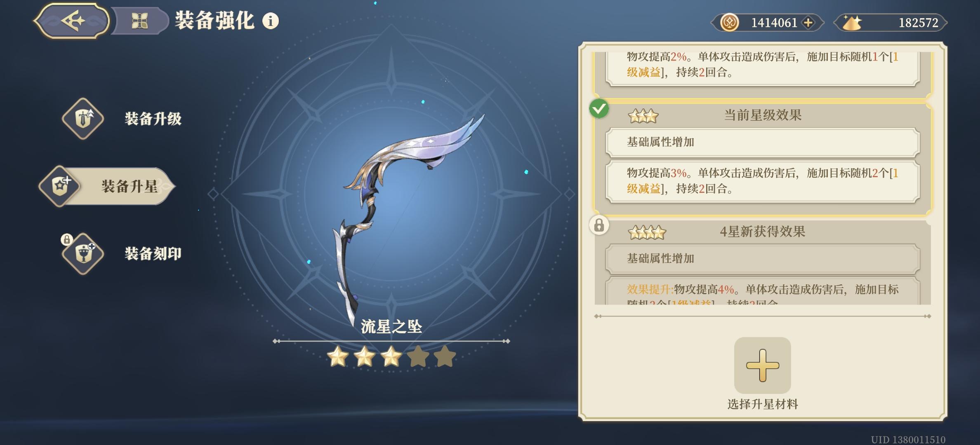Viewport: 980px width, 445px height.
Task: Tap the green checkmark on current star effect
Action: [x=599, y=109]
